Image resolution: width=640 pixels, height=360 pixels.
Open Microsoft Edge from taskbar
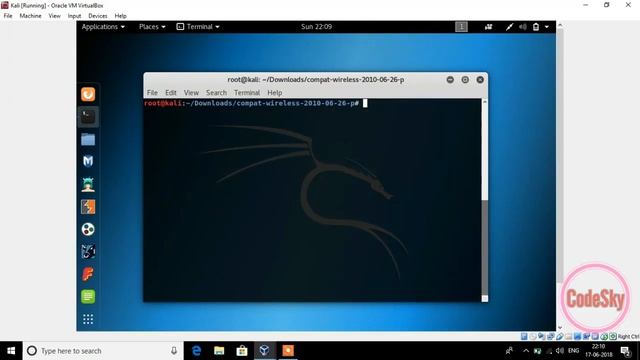196,351
